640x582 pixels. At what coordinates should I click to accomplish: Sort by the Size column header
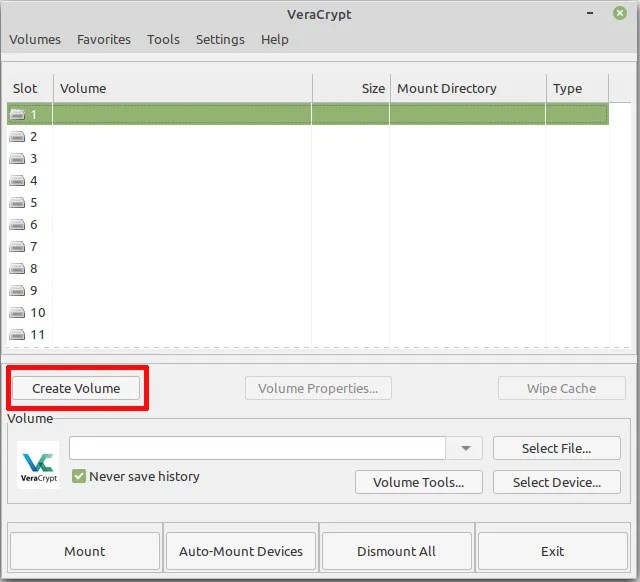[351, 88]
